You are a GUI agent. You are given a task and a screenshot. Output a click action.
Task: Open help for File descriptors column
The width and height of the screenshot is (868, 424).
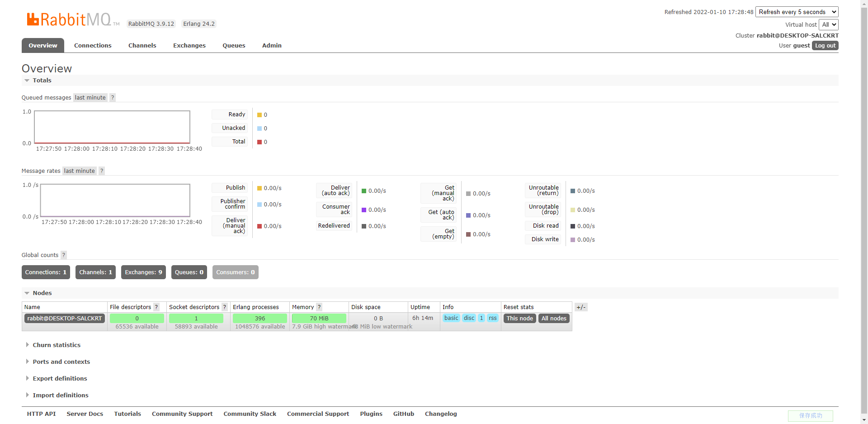(156, 307)
